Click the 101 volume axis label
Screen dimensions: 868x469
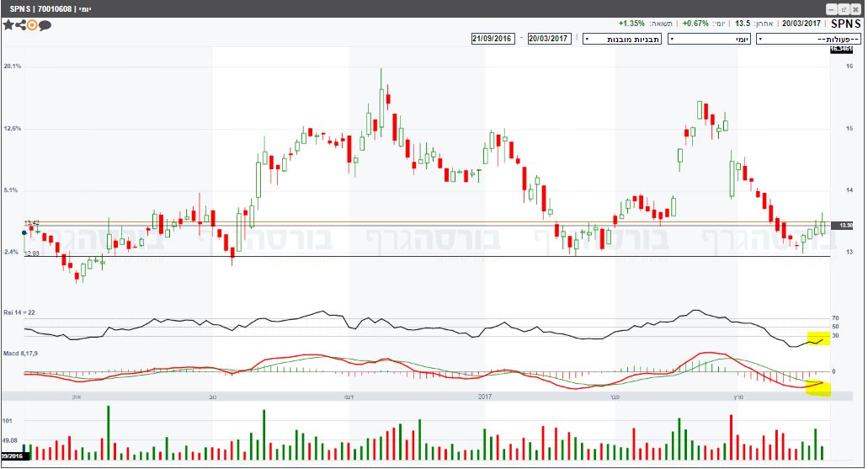coord(8,421)
